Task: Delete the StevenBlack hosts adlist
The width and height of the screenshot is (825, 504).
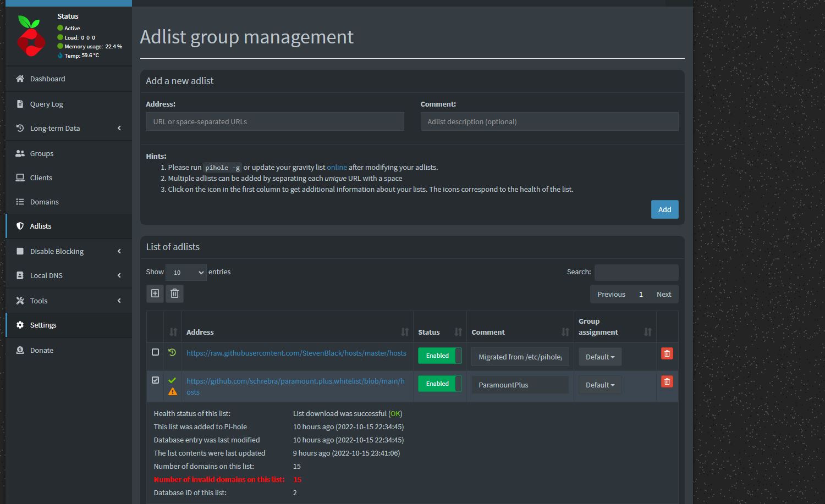Action: [x=667, y=353]
